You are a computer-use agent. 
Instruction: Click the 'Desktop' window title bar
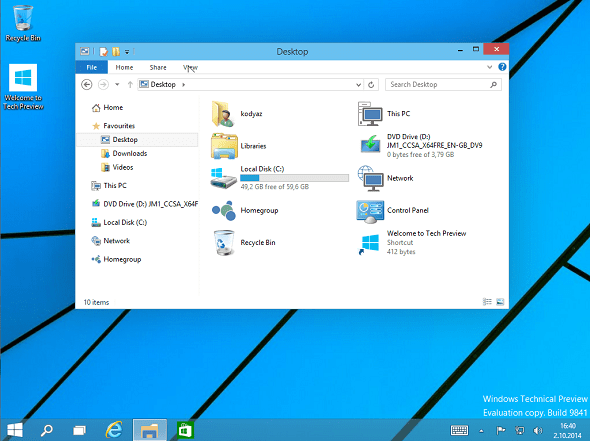292,52
